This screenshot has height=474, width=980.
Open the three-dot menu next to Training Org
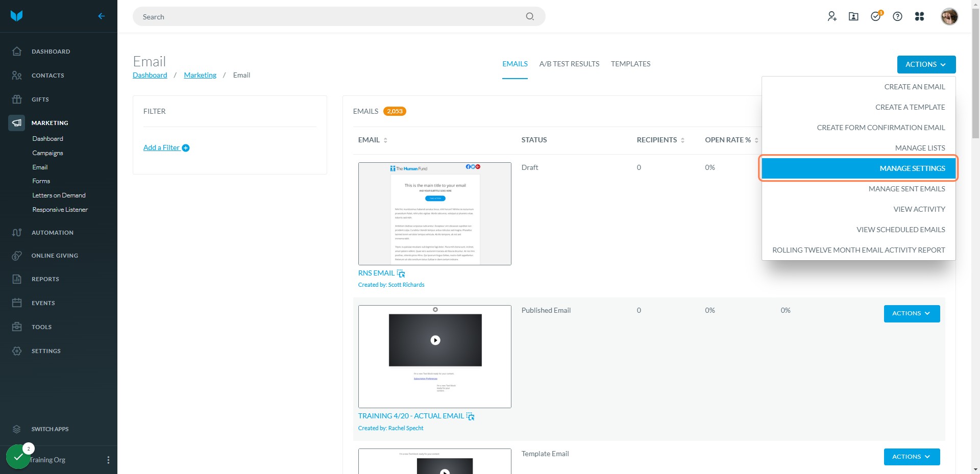click(108, 460)
